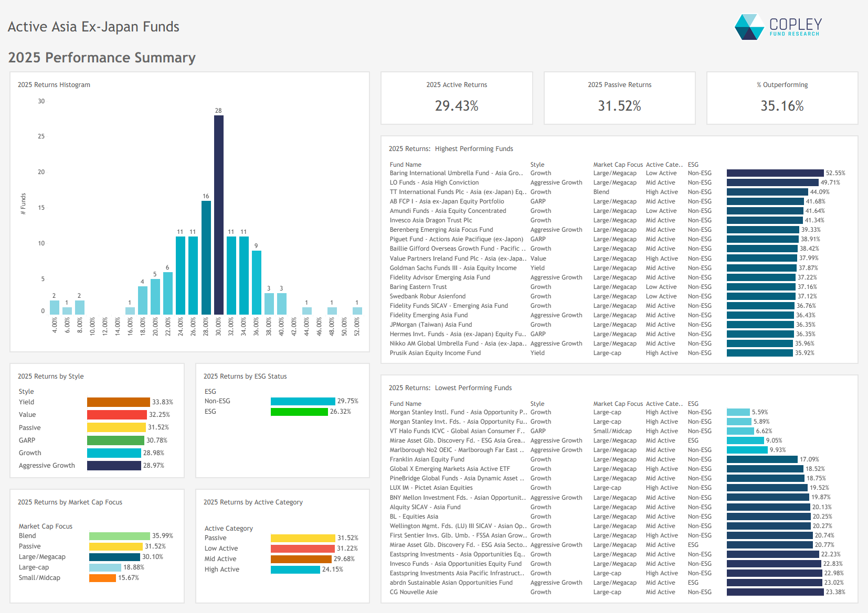Click the Copley Fund Research logo
This screenshot has height=613, width=868.
coord(778,27)
